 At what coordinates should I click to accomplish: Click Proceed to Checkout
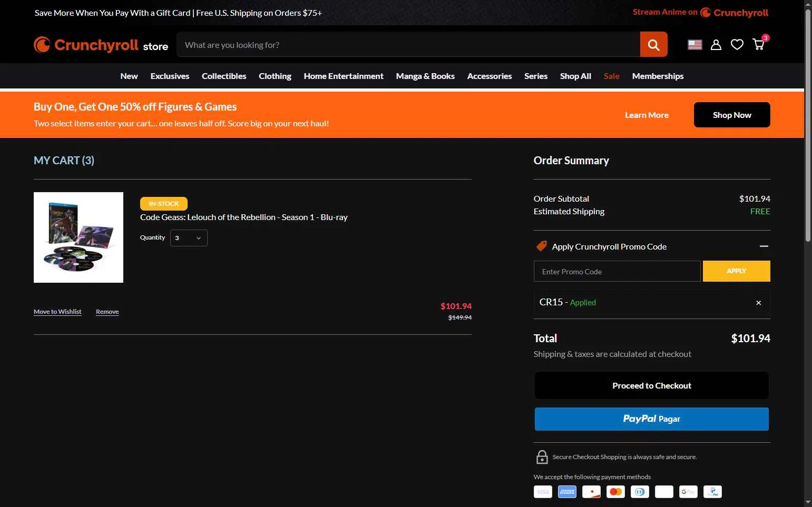tap(652, 385)
